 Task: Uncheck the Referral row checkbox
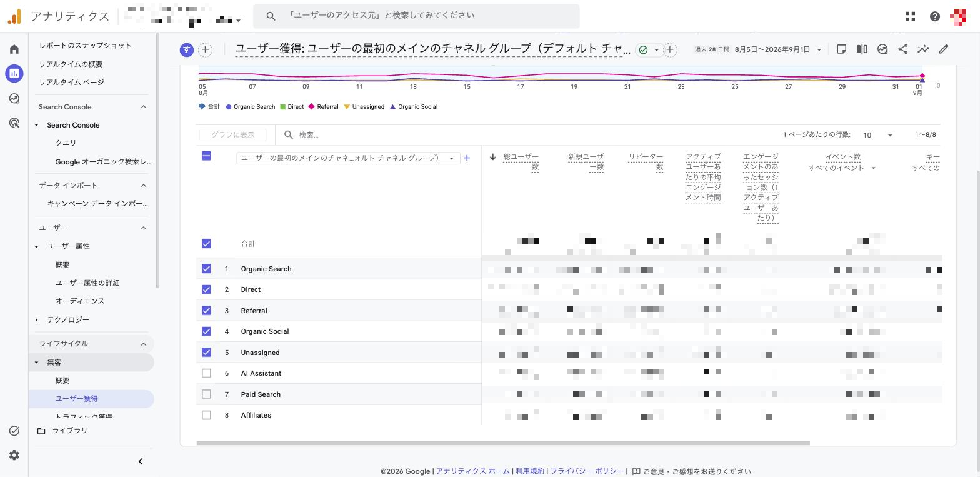coord(206,311)
